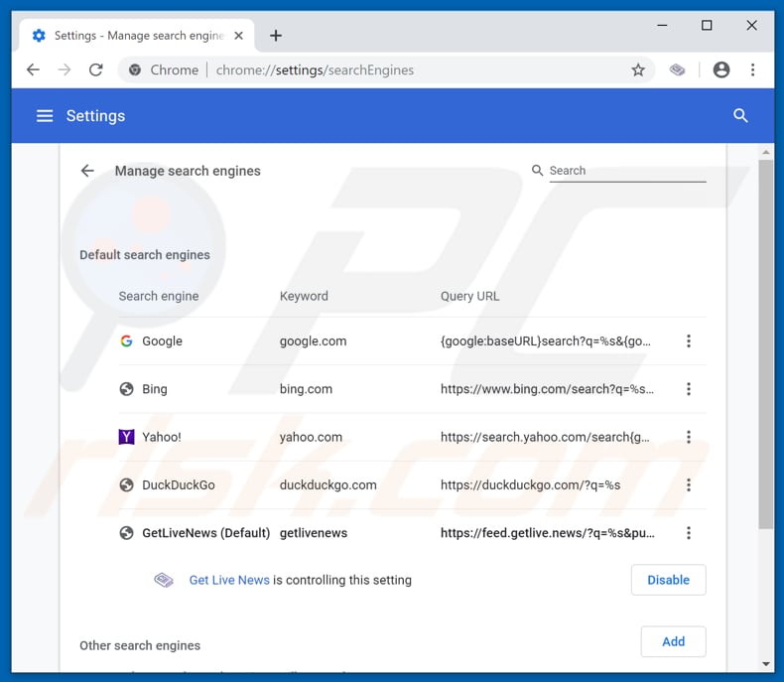Select the google.com keyword
The image size is (784, 682).
pyautogui.click(x=313, y=341)
